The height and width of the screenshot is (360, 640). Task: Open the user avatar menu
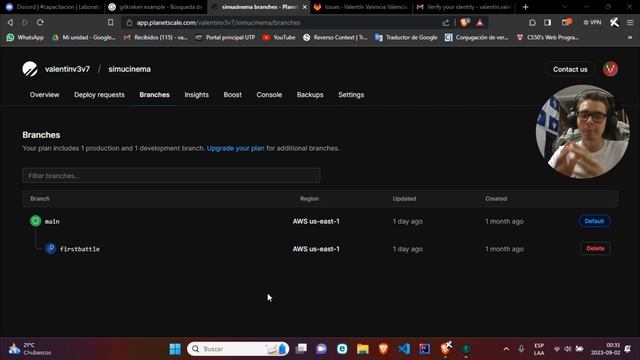(610, 69)
